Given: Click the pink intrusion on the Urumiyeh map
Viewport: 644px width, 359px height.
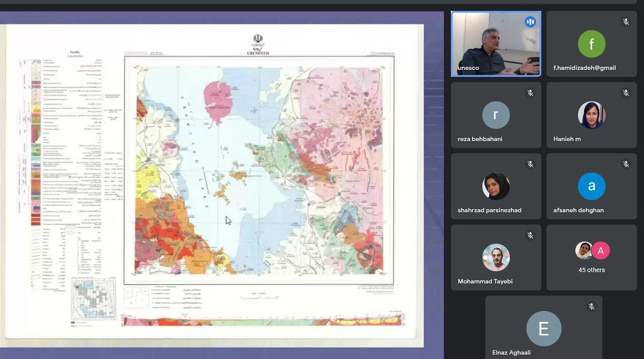Looking at the screenshot, I should coord(218,100).
